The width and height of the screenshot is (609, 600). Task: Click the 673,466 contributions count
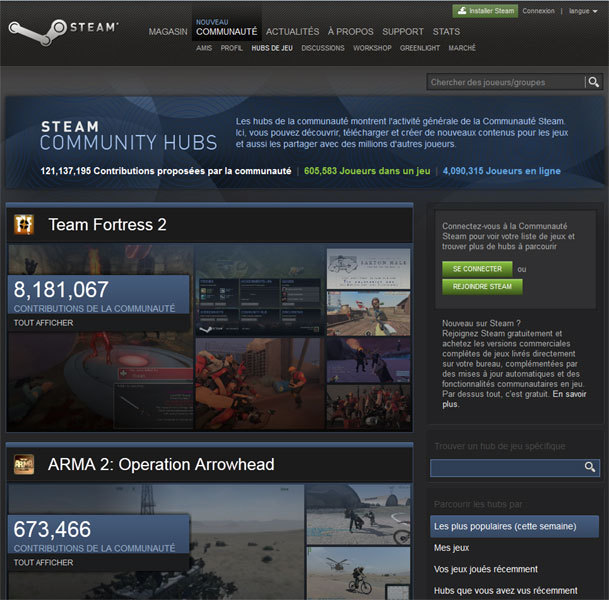[x=52, y=529]
